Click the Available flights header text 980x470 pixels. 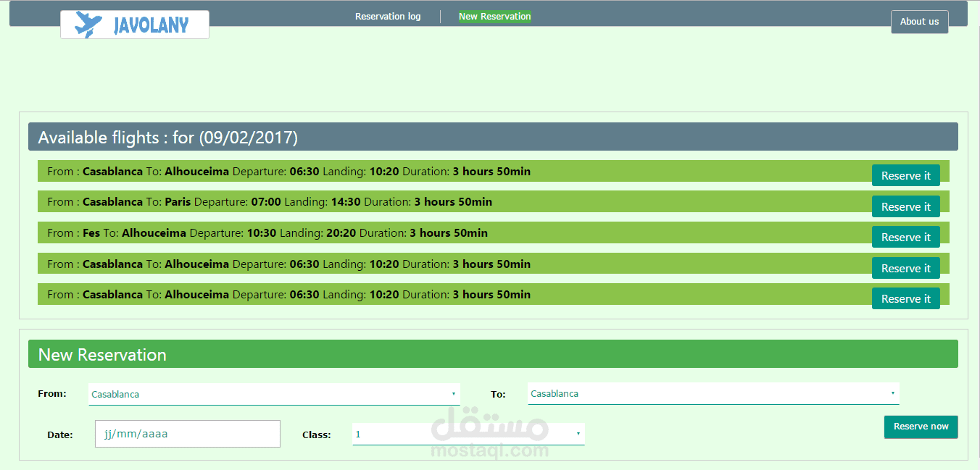(x=167, y=138)
